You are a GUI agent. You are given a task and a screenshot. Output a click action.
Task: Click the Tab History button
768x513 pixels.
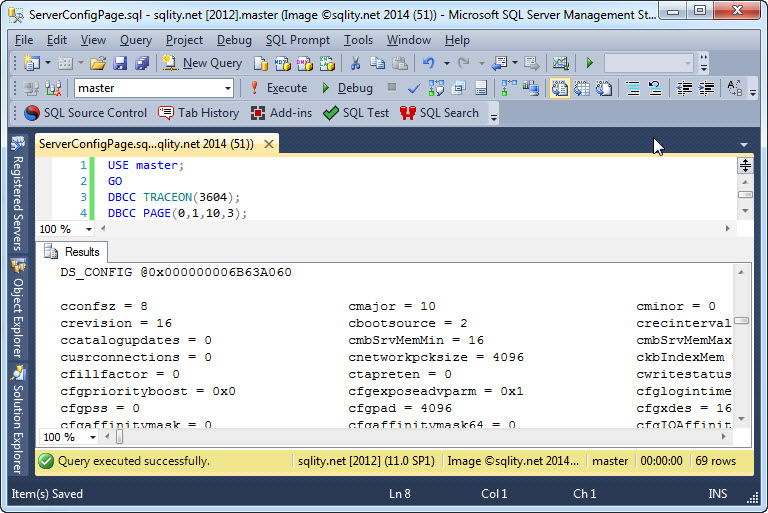(198, 113)
